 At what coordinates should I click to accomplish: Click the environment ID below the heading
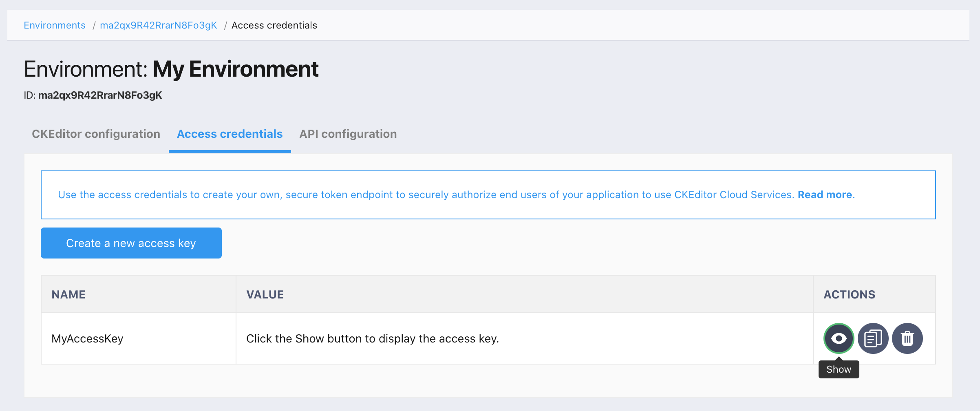[x=99, y=95]
